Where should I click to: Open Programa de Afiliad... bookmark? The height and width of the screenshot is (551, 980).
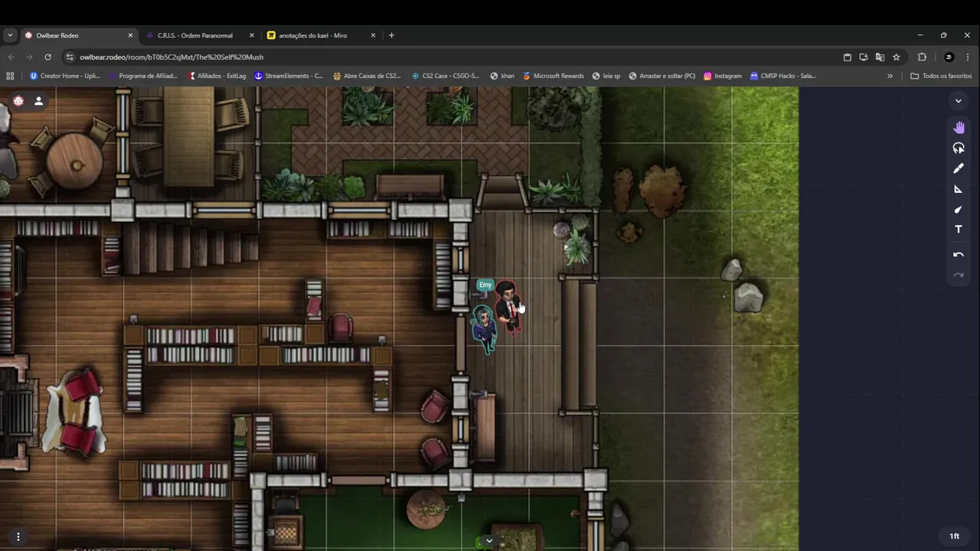tap(143, 76)
